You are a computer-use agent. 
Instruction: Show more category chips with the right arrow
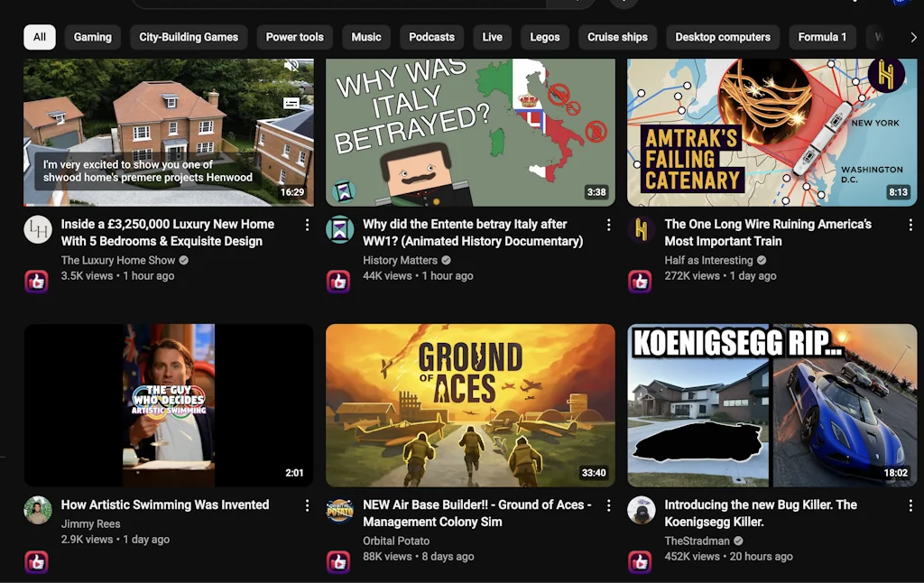[x=913, y=37]
